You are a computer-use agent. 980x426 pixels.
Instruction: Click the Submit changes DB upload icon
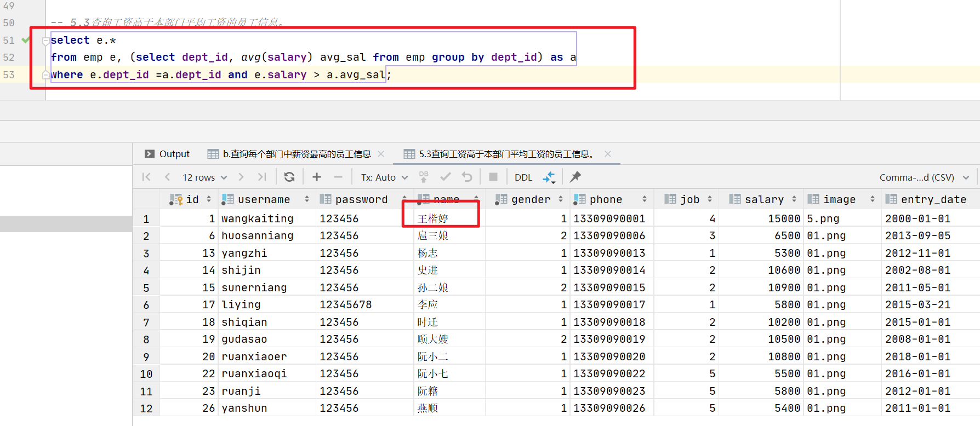(x=424, y=177)
